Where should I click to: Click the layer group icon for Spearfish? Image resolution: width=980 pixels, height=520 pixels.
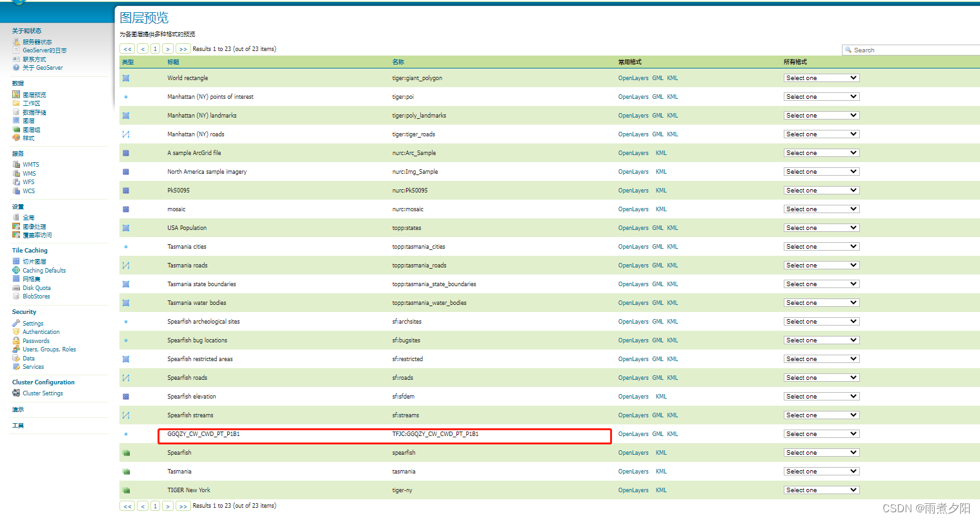(x=126, y=453)
